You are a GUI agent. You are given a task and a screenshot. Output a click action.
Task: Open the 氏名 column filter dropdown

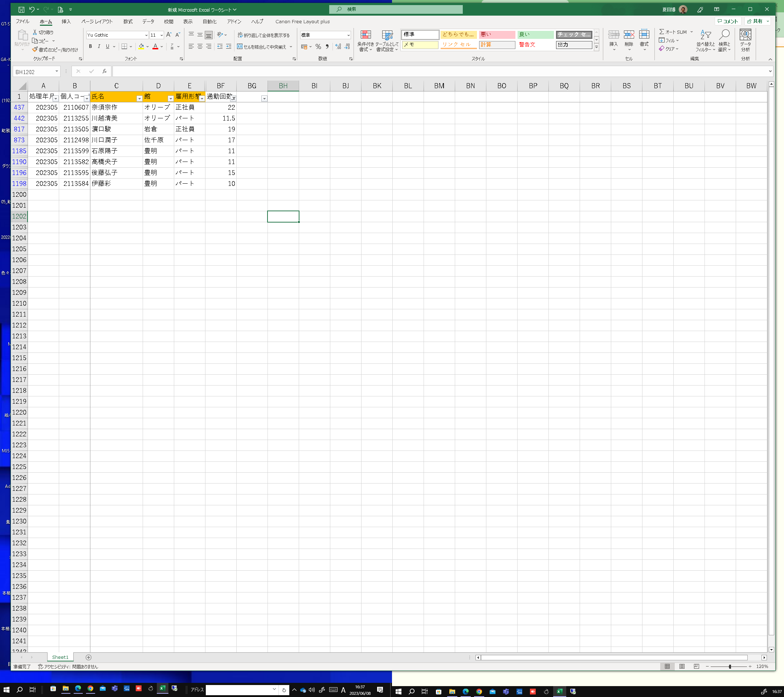pyautogui.click(x=139, y=99)
